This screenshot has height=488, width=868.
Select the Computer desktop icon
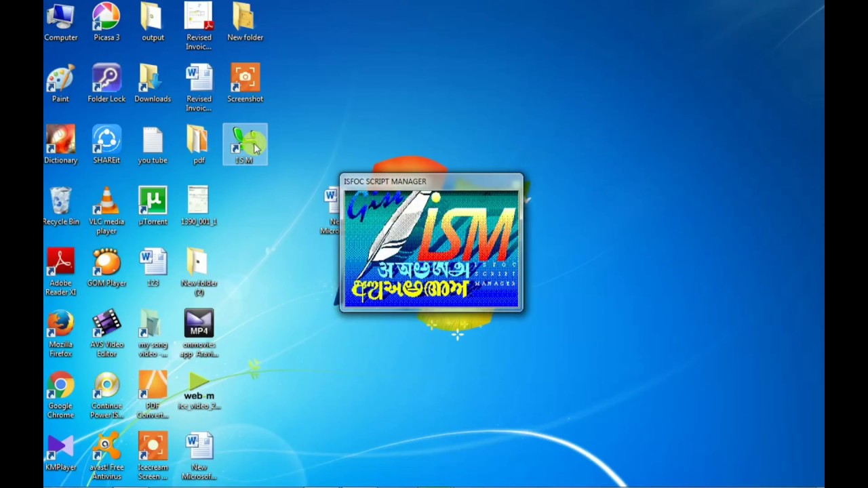coord(60,22)
